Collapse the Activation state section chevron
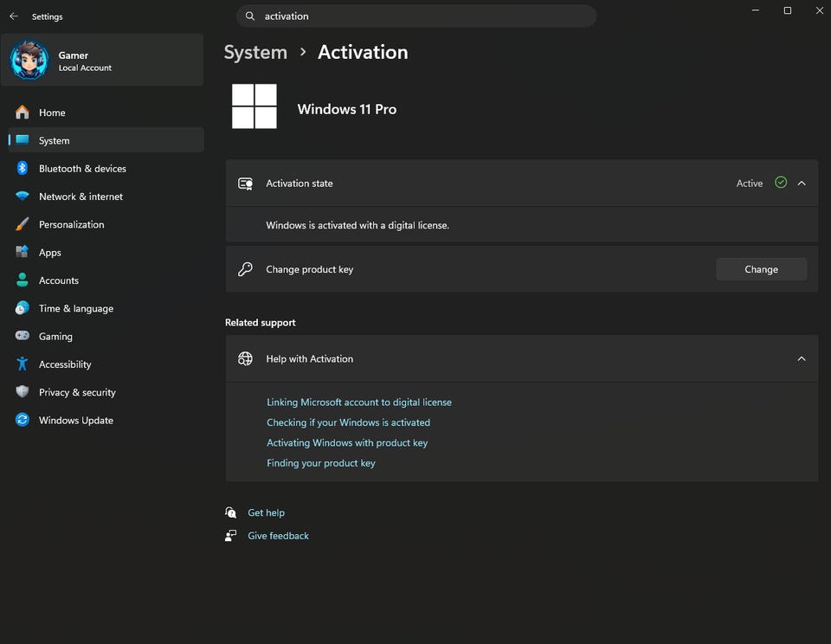This screenshot has height=644, width=831. 802,184
